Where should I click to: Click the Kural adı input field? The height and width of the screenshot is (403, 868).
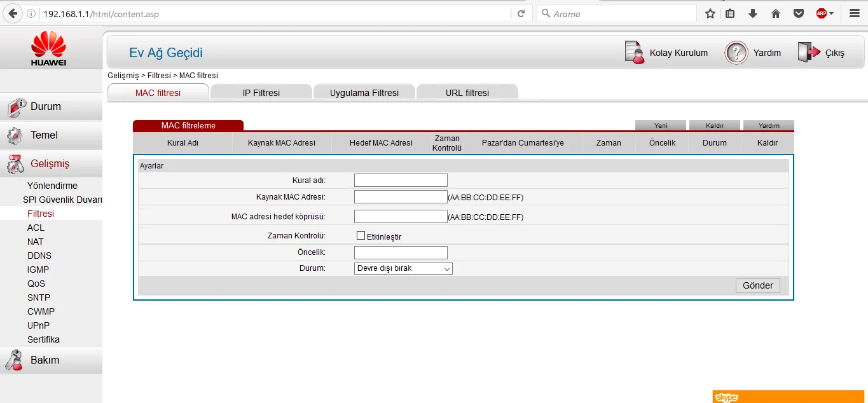401,181
